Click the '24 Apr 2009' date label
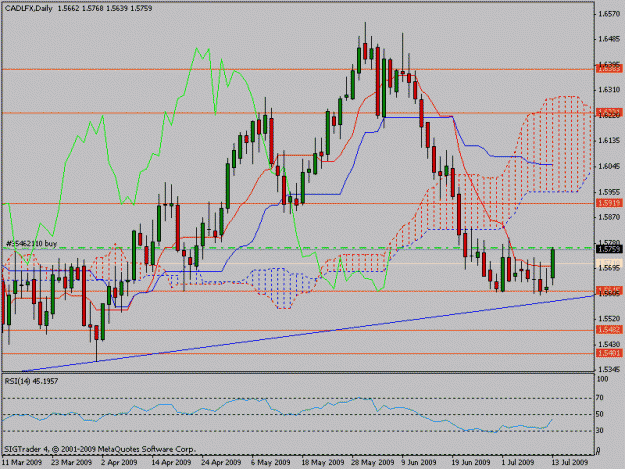Image resolution: width=625 pixels, height=469 pixels. pos(221,462)
